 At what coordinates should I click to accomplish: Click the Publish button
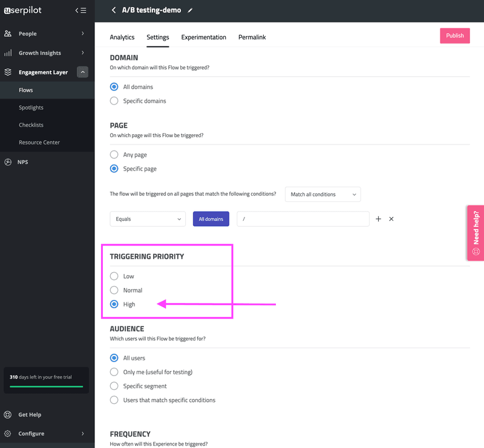(454, 36)
